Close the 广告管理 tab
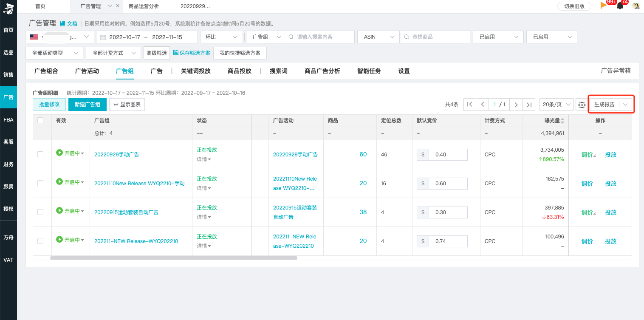Image resolution: width=644 pixels, height=320 pixels. coord(118,6)
